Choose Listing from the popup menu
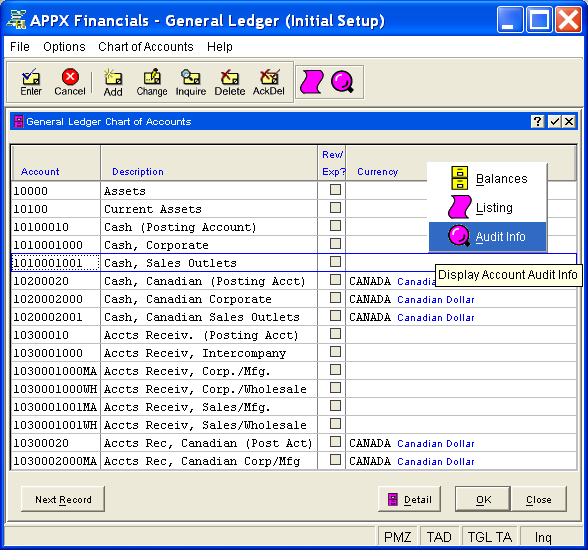Viewport: 588px width, 550px height. [x=488, y=207]
